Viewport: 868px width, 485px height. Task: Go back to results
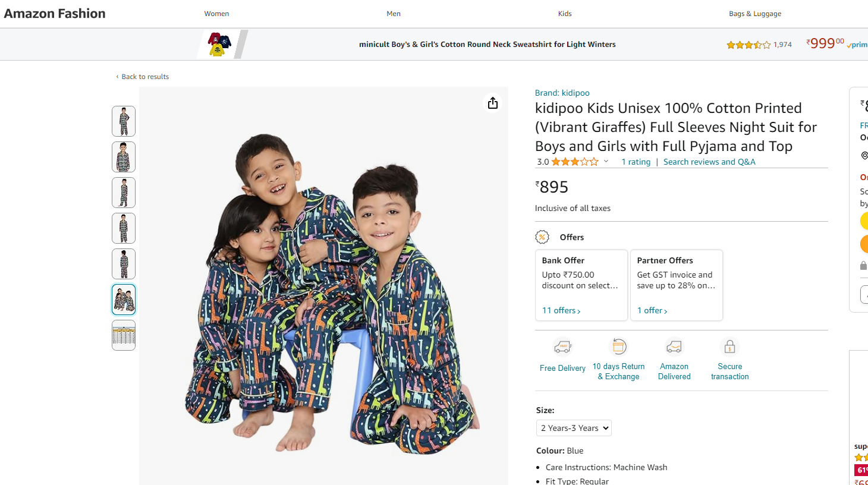click(144, 77)
